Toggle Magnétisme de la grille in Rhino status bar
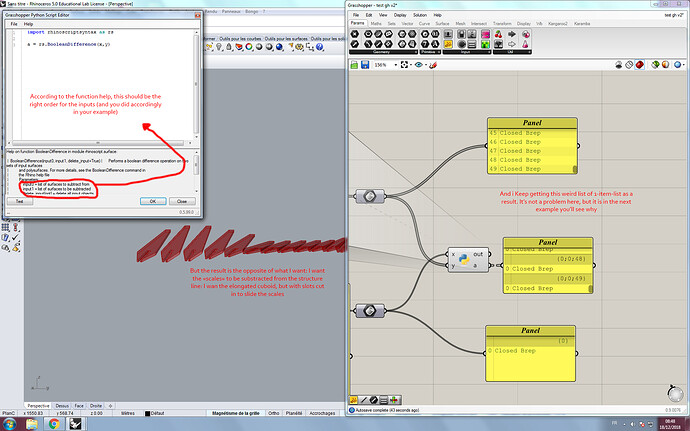Screen dimensions: 690x431 (x=237, y=413)
